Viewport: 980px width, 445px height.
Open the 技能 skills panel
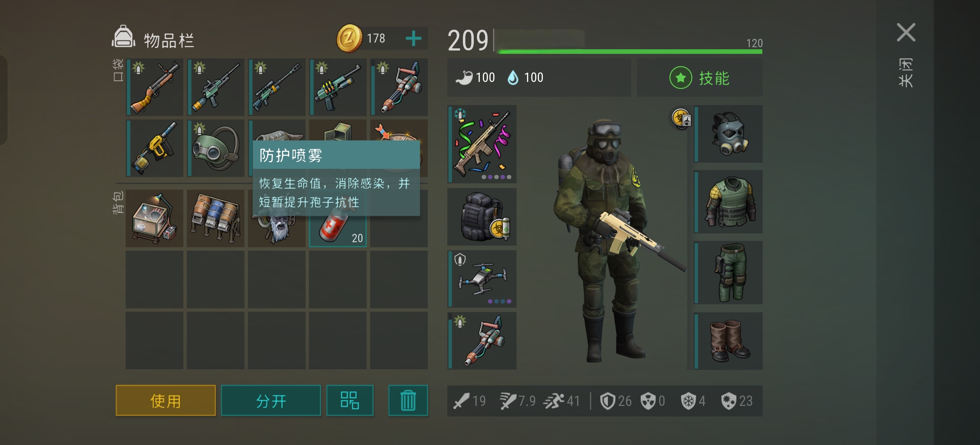point(700,78)
